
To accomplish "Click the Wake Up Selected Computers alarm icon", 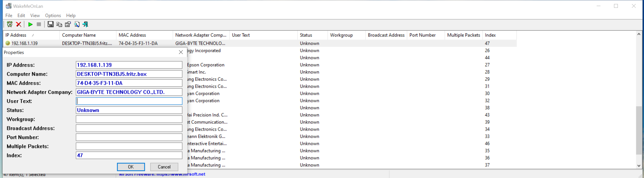I will point(10,24).
